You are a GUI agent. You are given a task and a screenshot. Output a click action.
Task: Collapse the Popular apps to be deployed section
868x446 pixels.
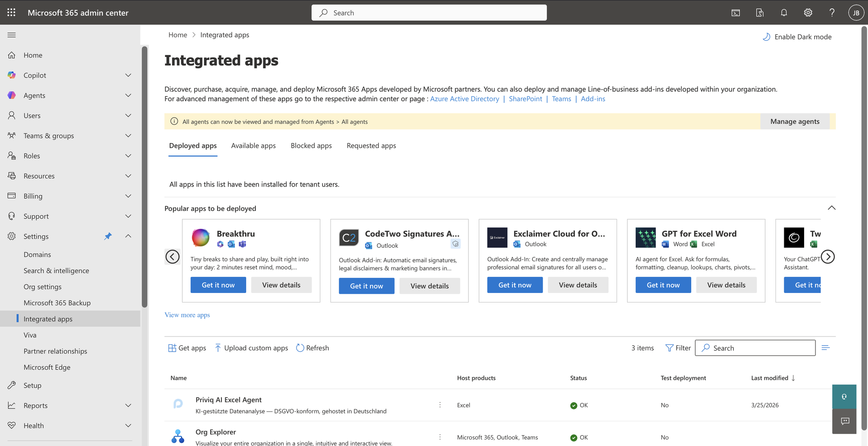pyautogui.click(x=832, y=208)
